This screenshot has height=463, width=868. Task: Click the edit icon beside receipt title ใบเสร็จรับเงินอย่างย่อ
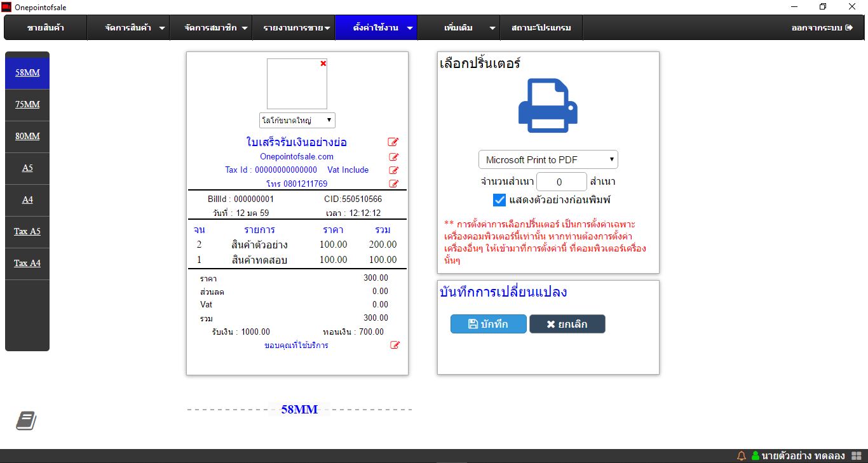(x=393, y=142)
